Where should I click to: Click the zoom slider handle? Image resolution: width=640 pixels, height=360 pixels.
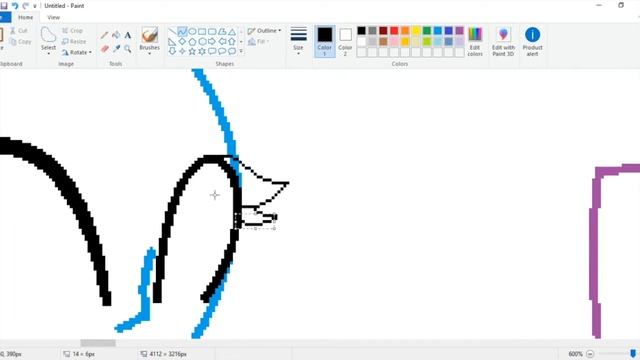tap(633, 354)
